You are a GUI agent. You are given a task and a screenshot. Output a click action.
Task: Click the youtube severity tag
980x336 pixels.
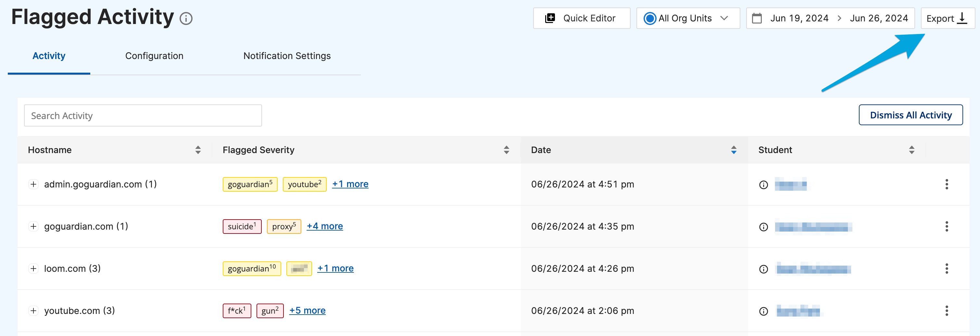click(x=304, y=184)
